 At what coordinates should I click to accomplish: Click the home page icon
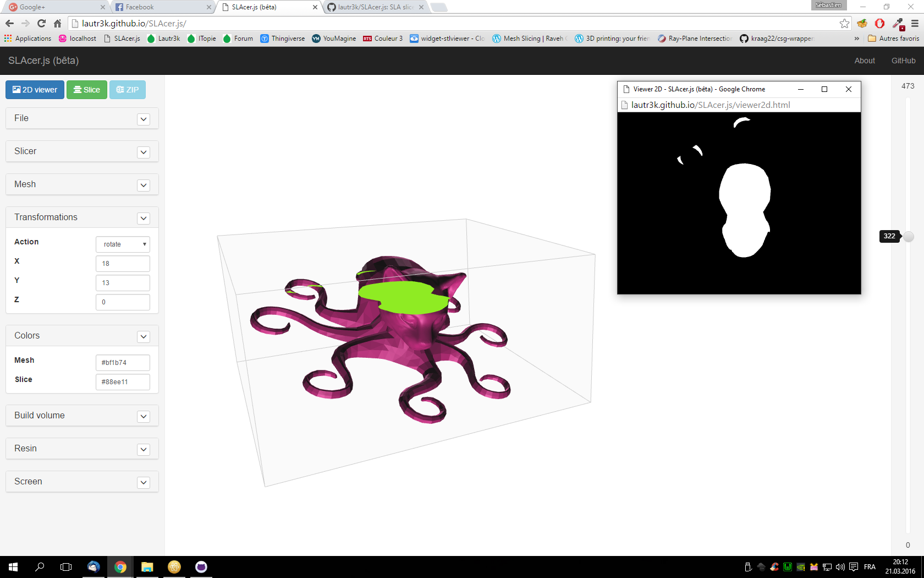(x=57, y=23)
